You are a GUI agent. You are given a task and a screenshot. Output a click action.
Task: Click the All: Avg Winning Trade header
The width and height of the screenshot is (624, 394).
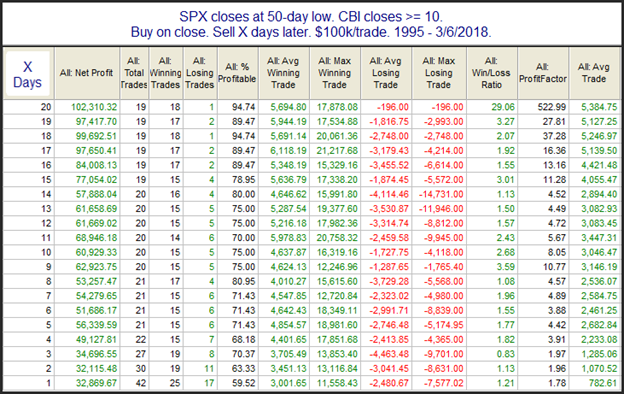coord(283,73)
